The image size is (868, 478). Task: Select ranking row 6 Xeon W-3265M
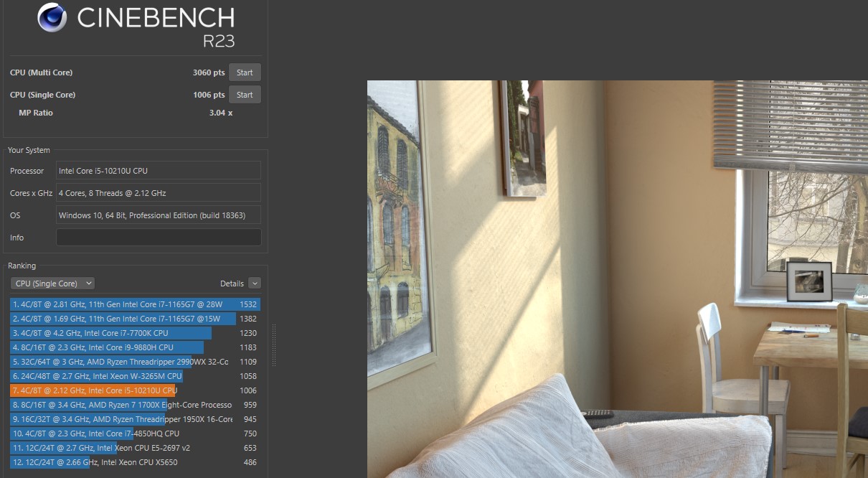click(x=135, y=376)
